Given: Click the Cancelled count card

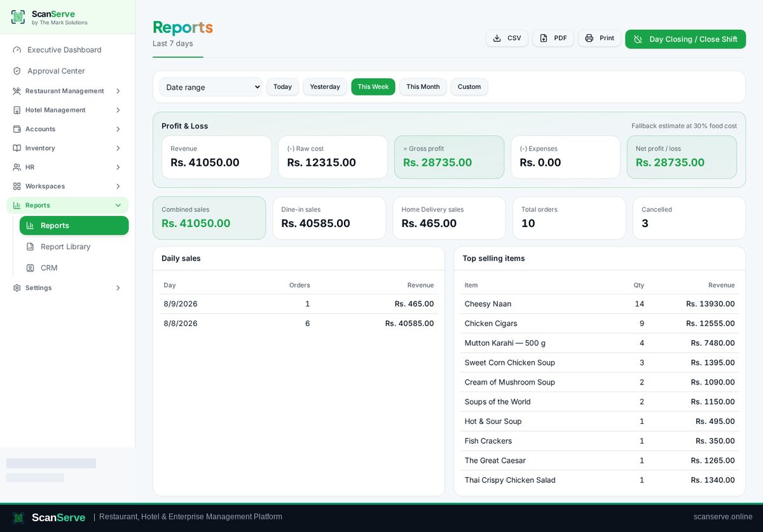Looking at the screenshot, I should pos(689,218).
